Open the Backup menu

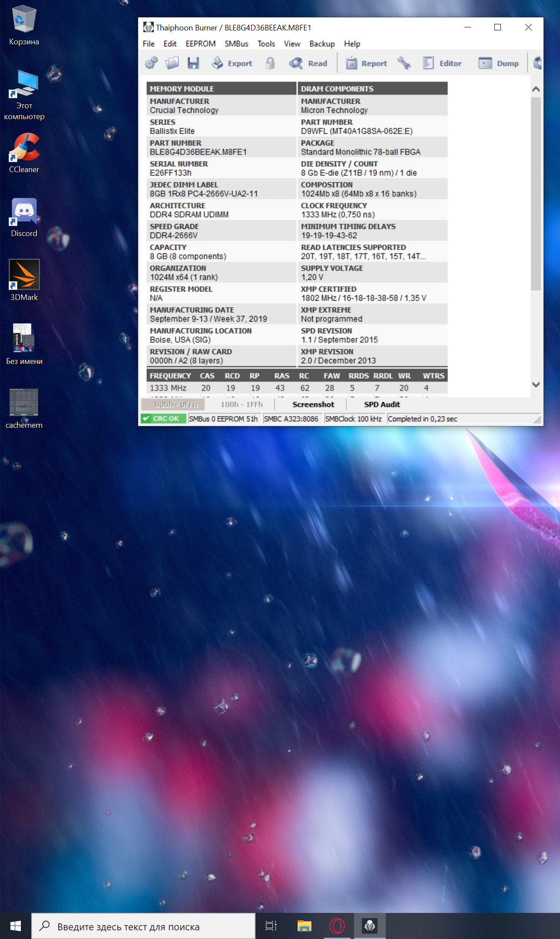[x=322, y=44]
